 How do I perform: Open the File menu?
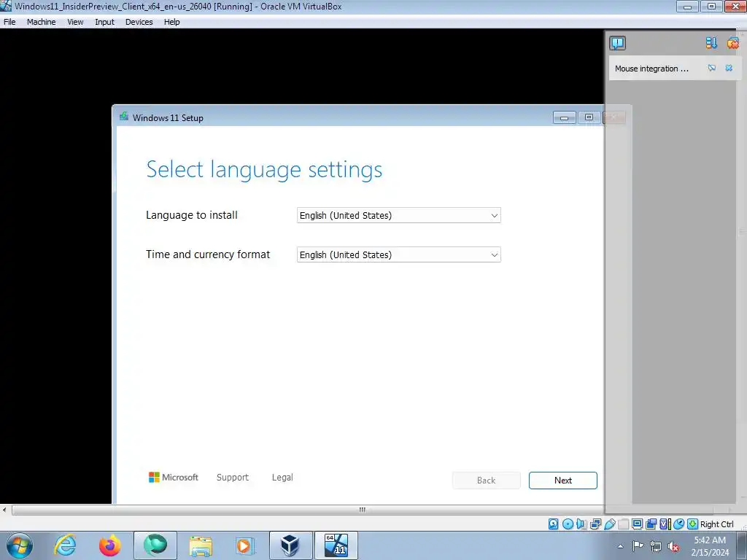(x=9, y=22)
